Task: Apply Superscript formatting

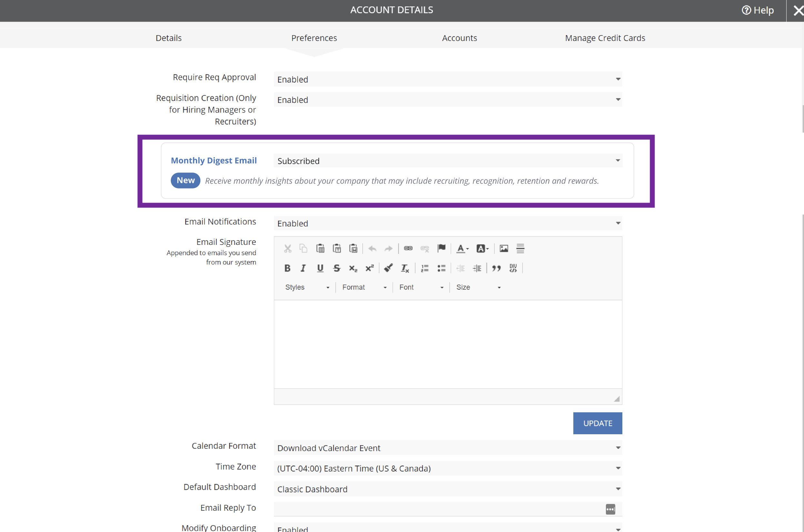Action: (369, 268)
